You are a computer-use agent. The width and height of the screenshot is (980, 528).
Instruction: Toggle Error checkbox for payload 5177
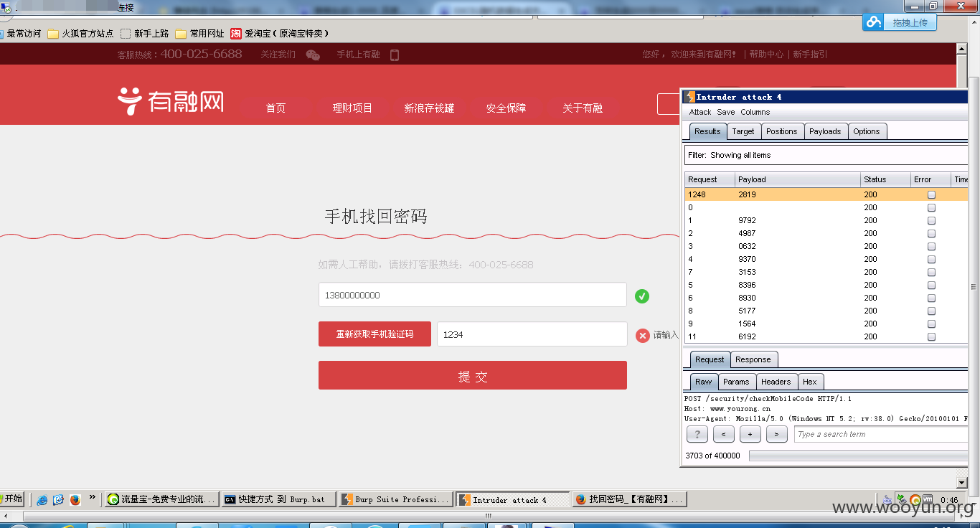coord(931,311)
